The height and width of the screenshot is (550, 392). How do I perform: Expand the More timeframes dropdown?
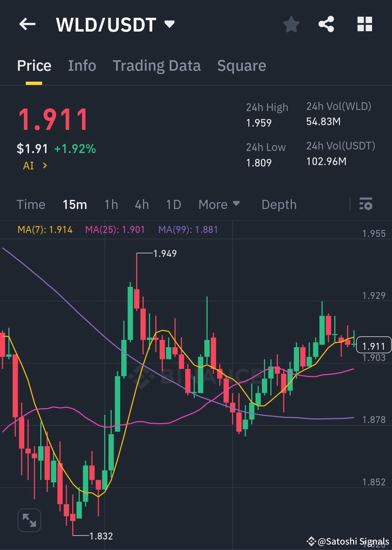(x=219, y=205)
